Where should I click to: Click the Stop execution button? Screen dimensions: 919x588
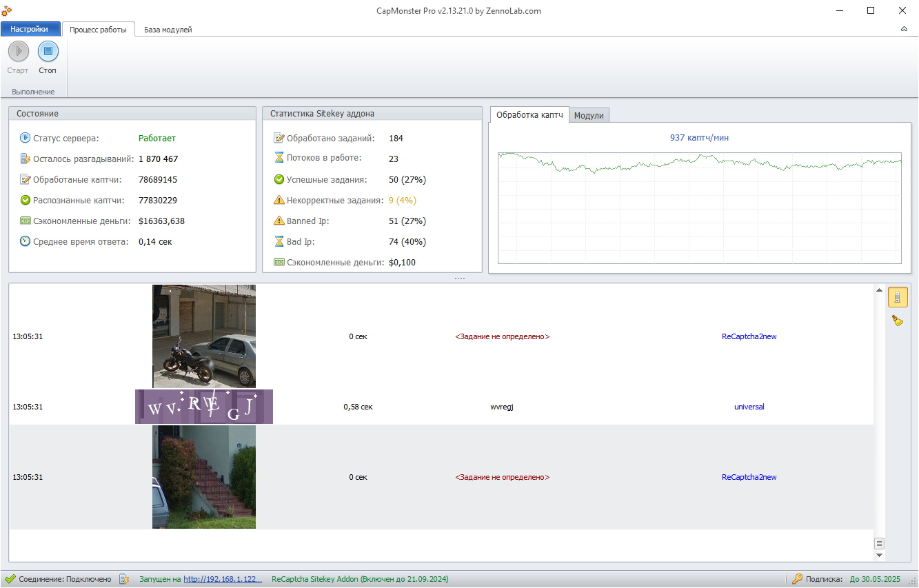click(x=48, y=52)
